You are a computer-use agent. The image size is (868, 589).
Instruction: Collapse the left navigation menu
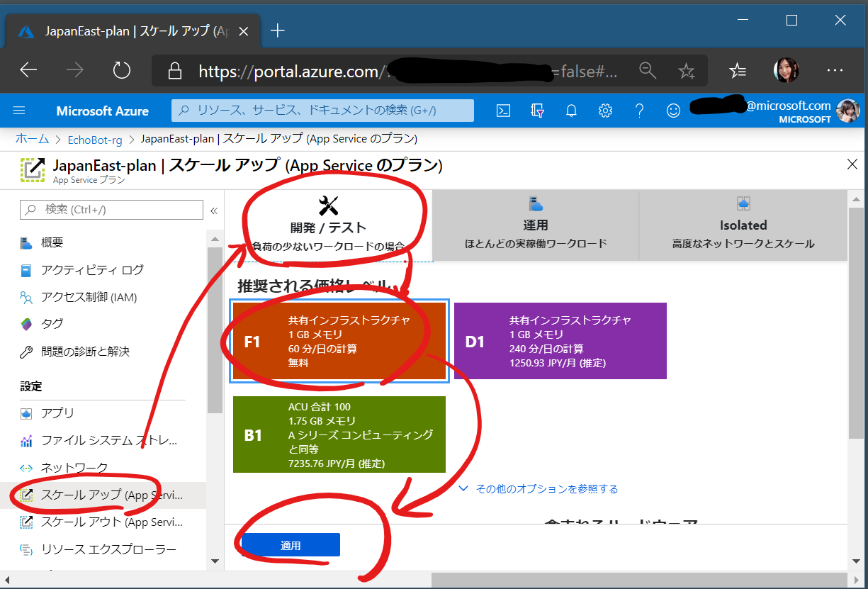213,211
